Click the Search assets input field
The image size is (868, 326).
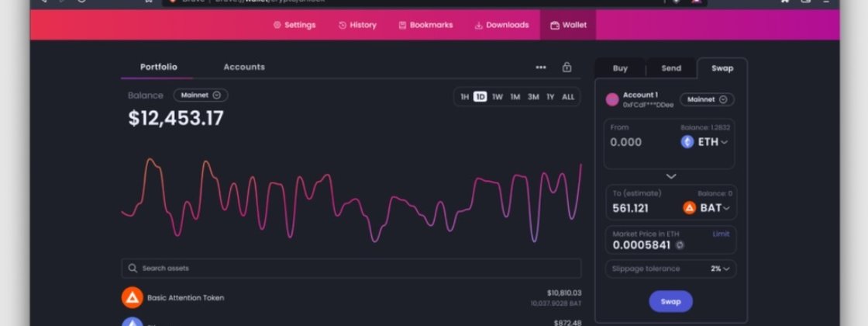point(351,269)
